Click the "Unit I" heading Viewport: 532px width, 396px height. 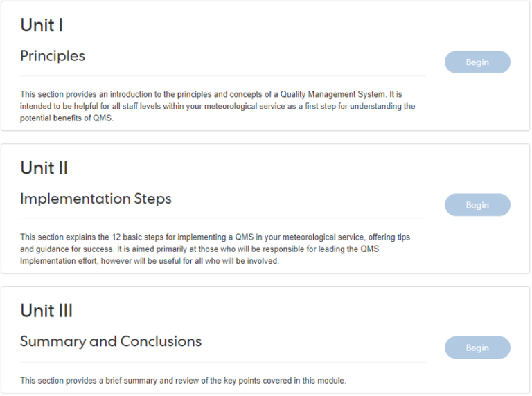coord(42,26)
